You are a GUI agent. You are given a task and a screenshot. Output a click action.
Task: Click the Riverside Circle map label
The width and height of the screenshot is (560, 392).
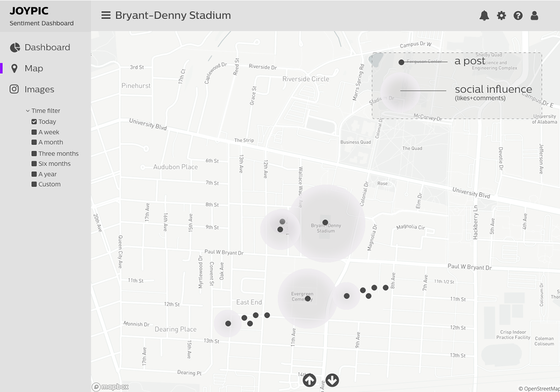coord(306,79)
